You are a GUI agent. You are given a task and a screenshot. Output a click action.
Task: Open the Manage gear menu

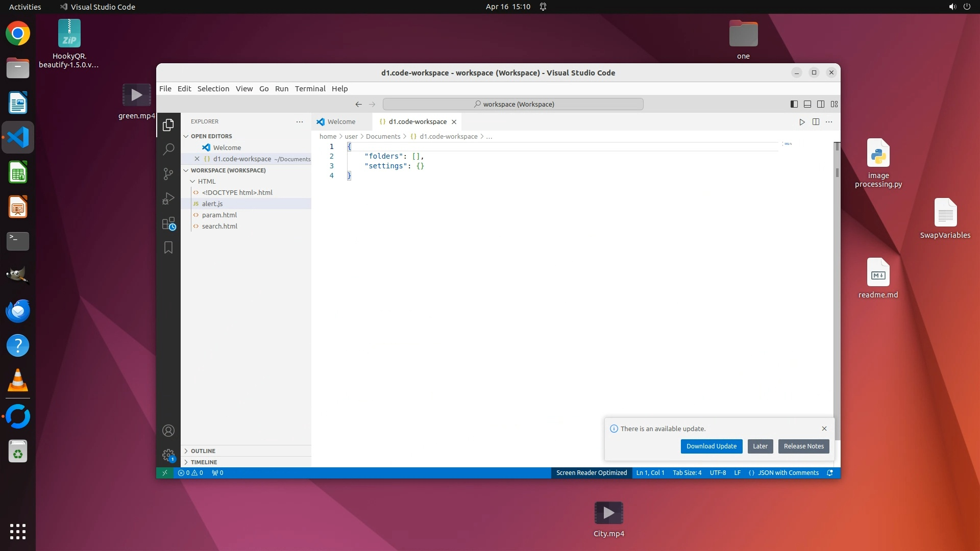[168, 455]
